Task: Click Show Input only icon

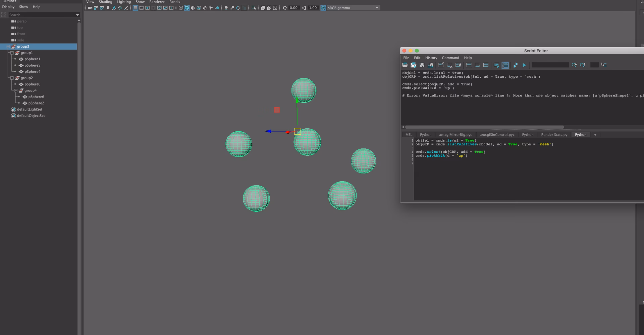Action: 477,65
